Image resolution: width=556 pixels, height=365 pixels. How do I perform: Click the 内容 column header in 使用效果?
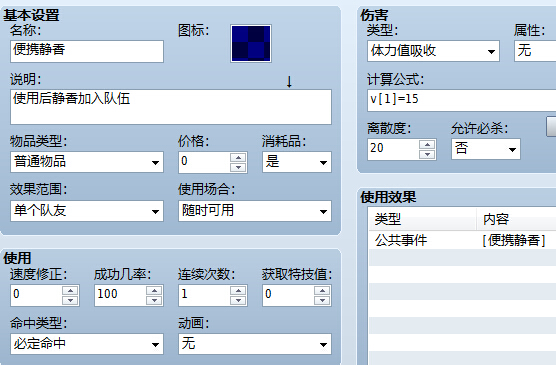tap(516, 219)
